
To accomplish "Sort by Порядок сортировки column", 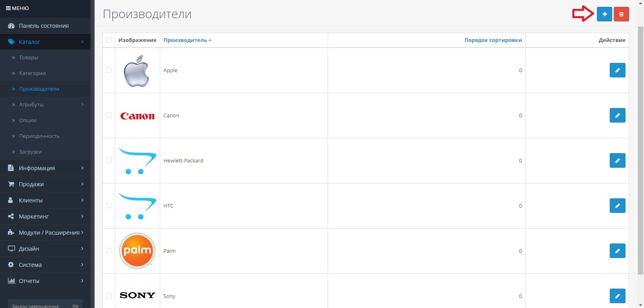I will pyautogui.click(x=493, y=40).
